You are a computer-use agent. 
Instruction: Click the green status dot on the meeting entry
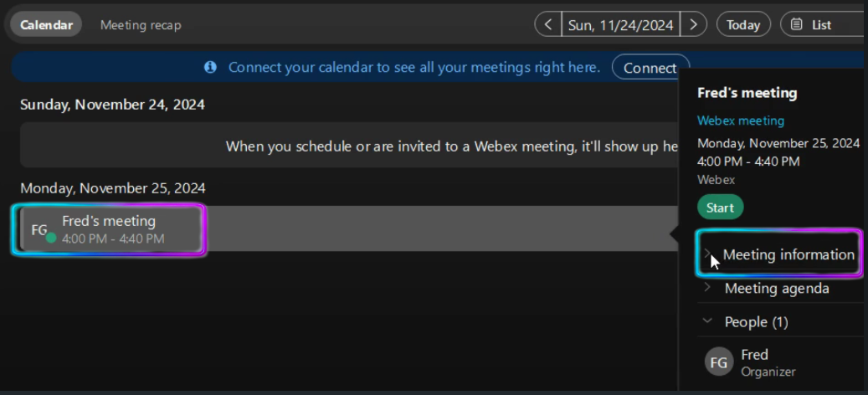point(51,238)
